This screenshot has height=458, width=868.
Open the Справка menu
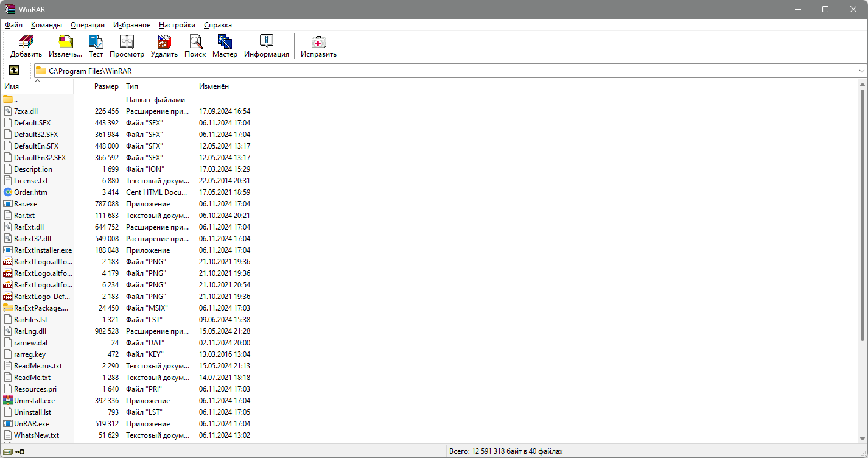(x=218, y=25)
